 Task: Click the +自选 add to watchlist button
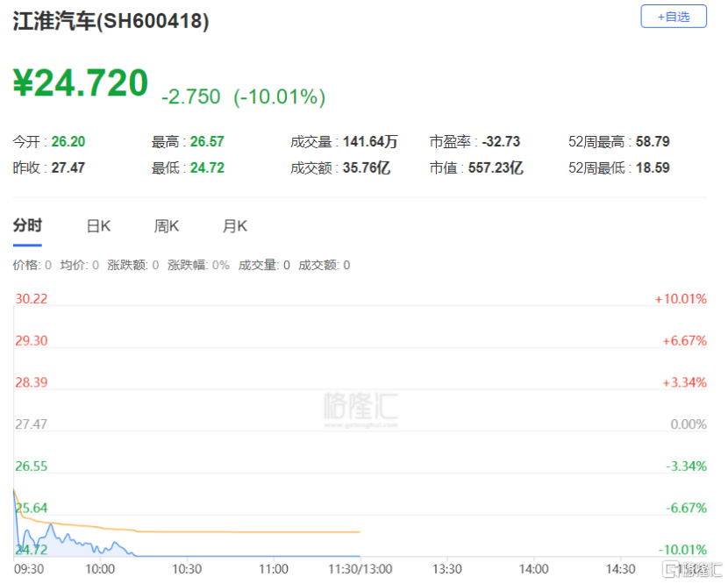click(674, 17)
